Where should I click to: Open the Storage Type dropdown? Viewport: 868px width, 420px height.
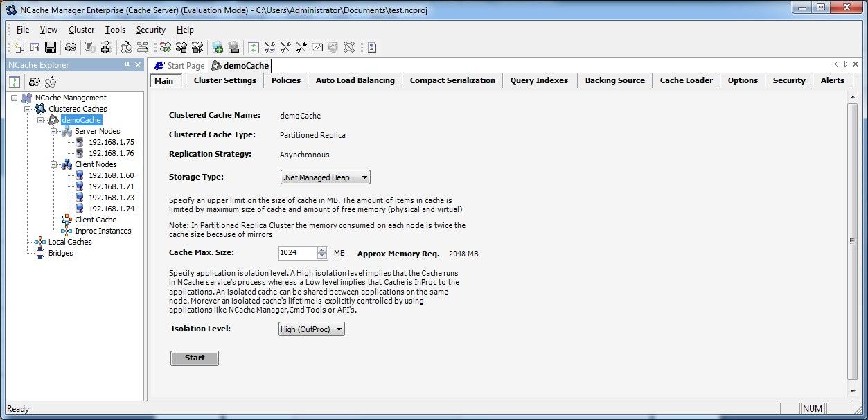pyautogui.click(x=326, y=177)
